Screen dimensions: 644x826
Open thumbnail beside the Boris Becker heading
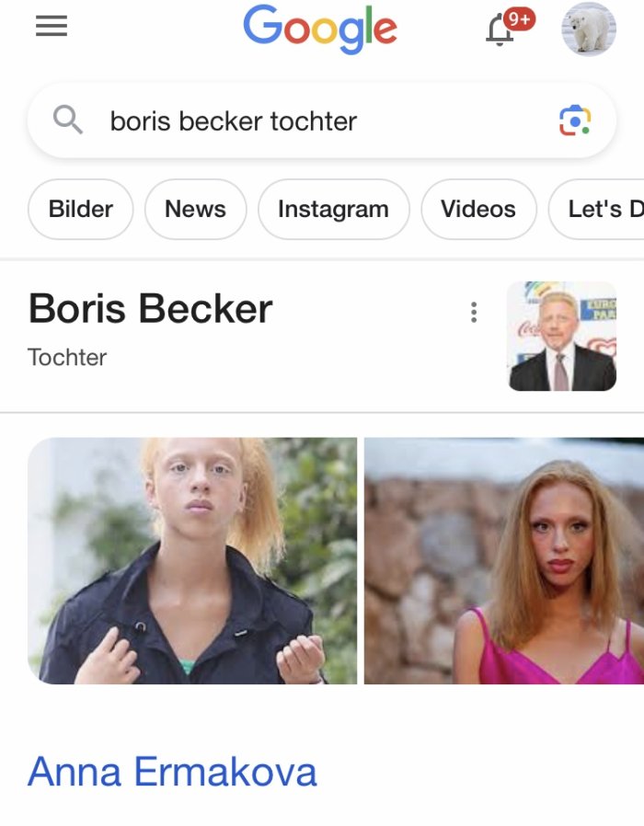point(562,336)
